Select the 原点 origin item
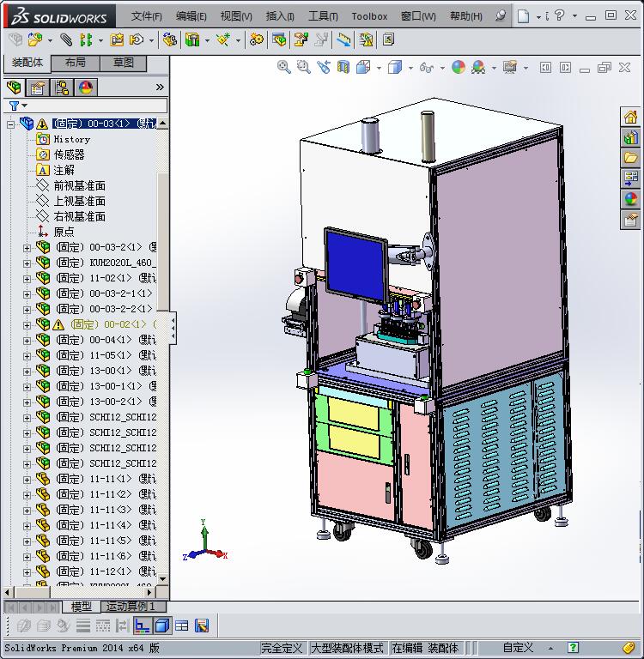 tap(64, 232)
